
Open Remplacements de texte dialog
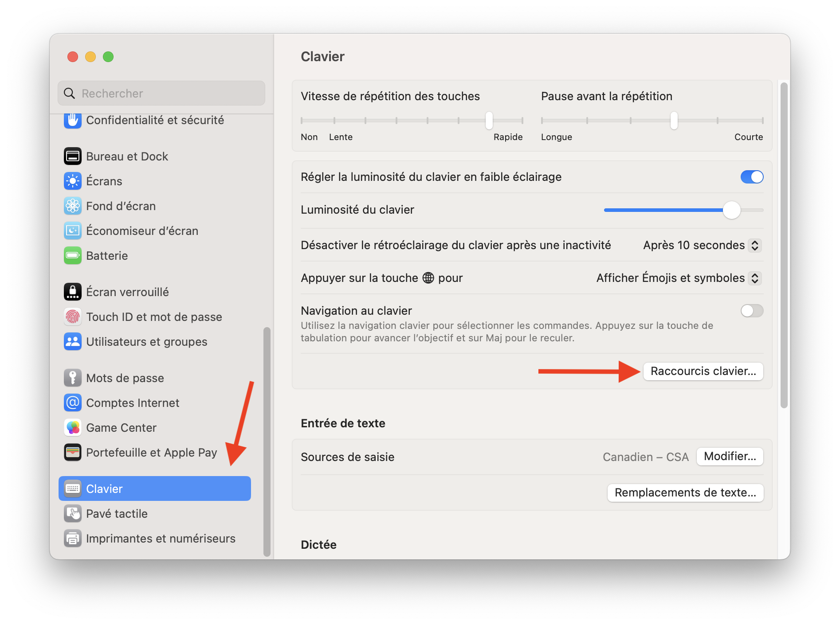(686, 493)
